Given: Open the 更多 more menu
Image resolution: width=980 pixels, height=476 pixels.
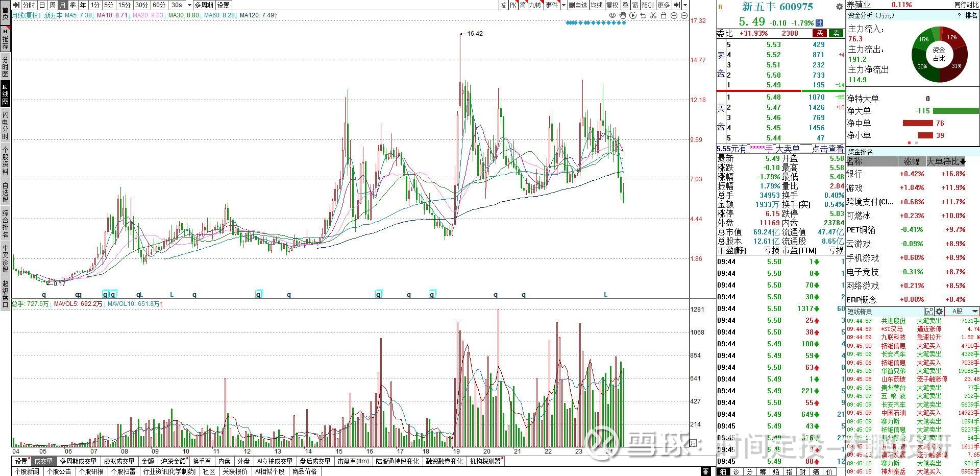Looking at the screenshot, I should coord(664,5).
